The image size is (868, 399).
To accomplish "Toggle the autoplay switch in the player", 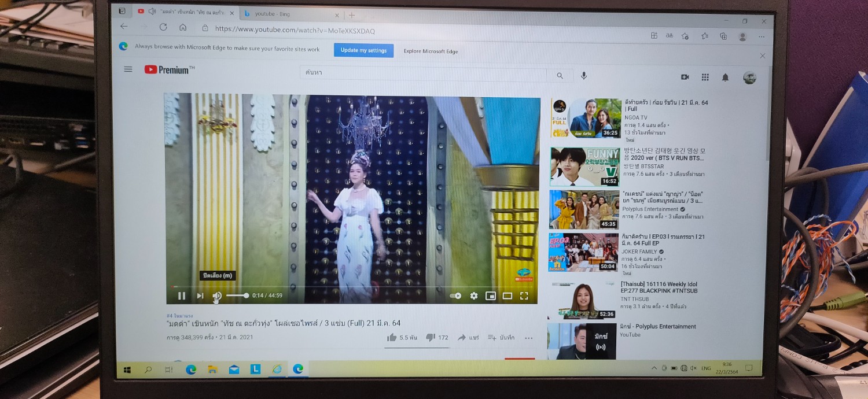I will click(x=455, y=295).
